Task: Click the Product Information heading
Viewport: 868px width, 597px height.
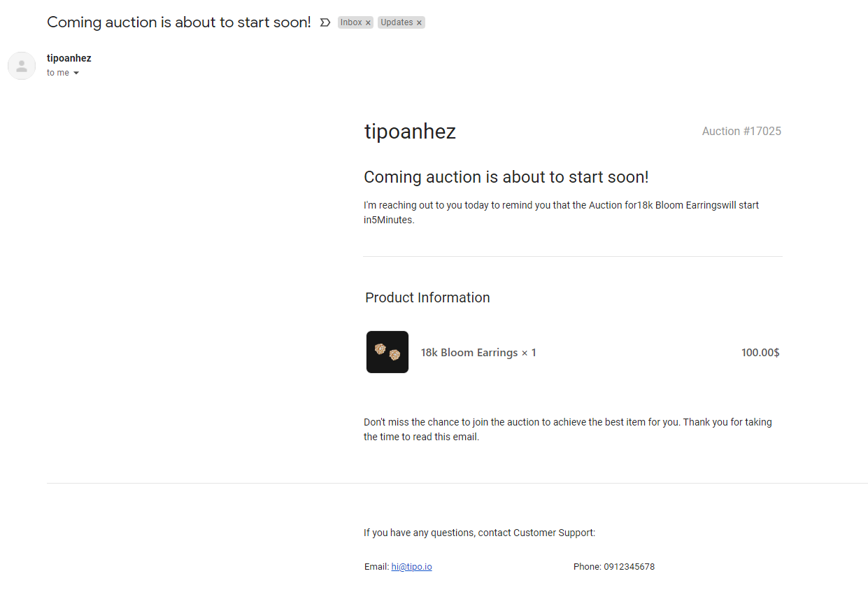Action: pos(427,297)
